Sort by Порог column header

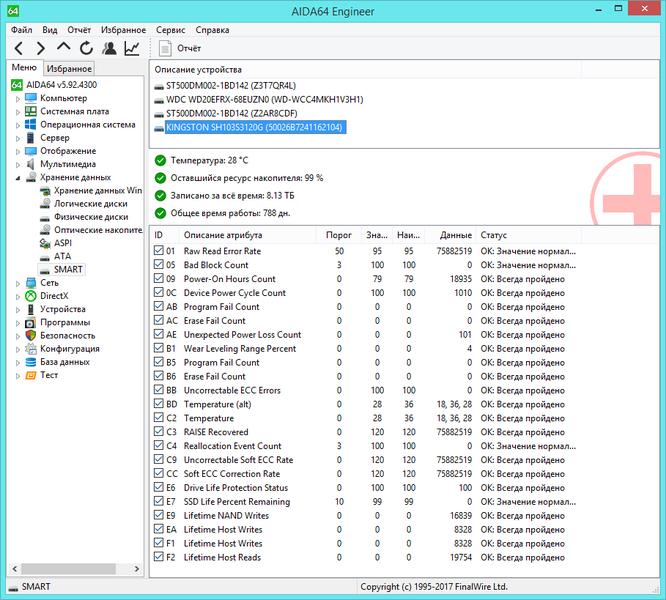tap(339, 235)
